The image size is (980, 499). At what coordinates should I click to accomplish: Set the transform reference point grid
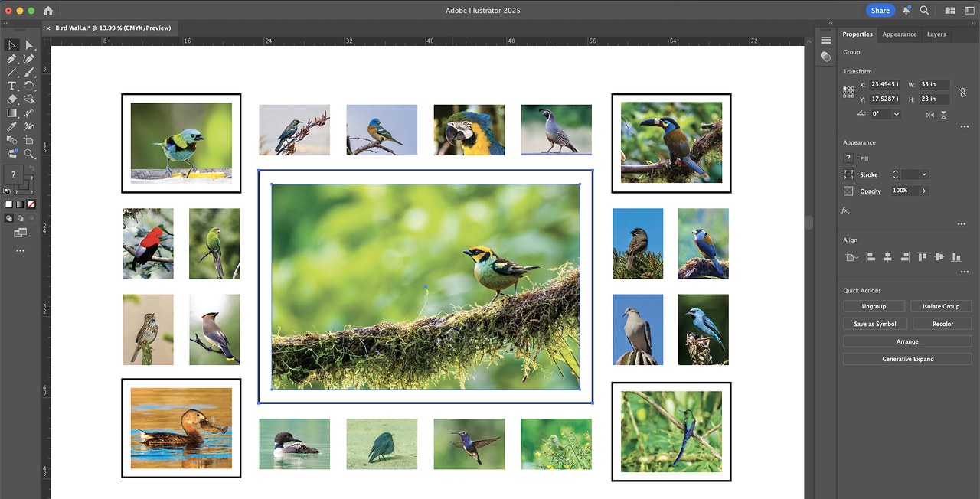click(848, 92)
